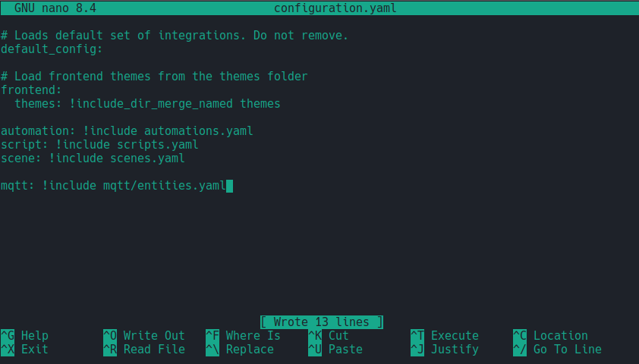Click the Wrote 13 lines status message
Viewport: 639px width, 364px height.
tap(322, 322)
